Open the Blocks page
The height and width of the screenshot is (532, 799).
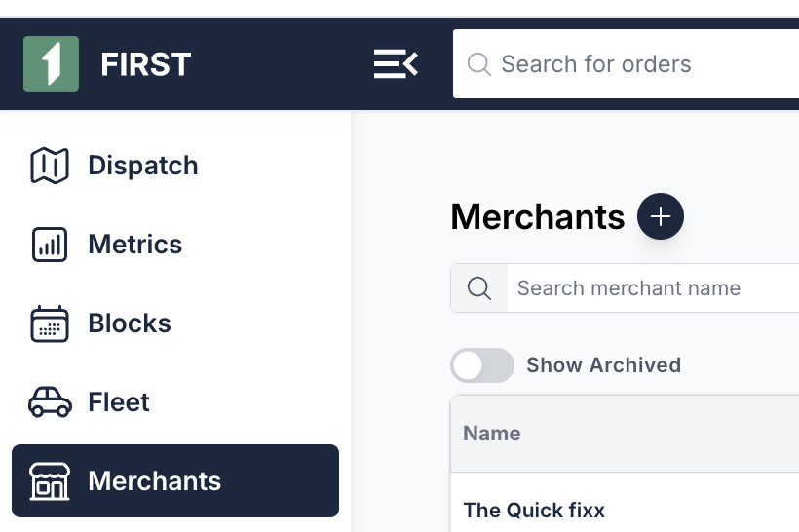point(130,323)
